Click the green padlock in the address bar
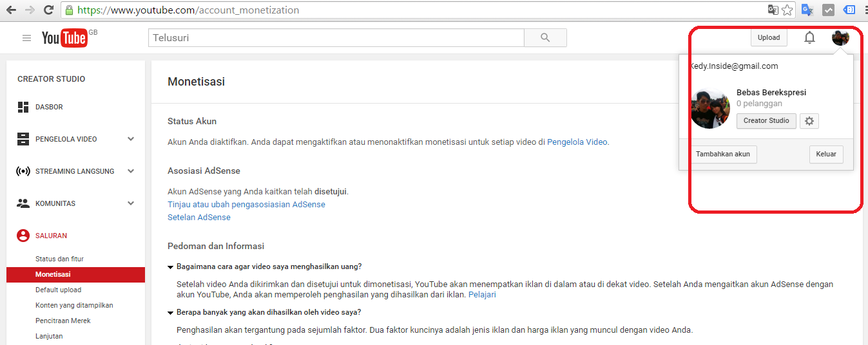The height and width of the screenshot is (345, 868). pyautogui.click(x=69, y=10)
